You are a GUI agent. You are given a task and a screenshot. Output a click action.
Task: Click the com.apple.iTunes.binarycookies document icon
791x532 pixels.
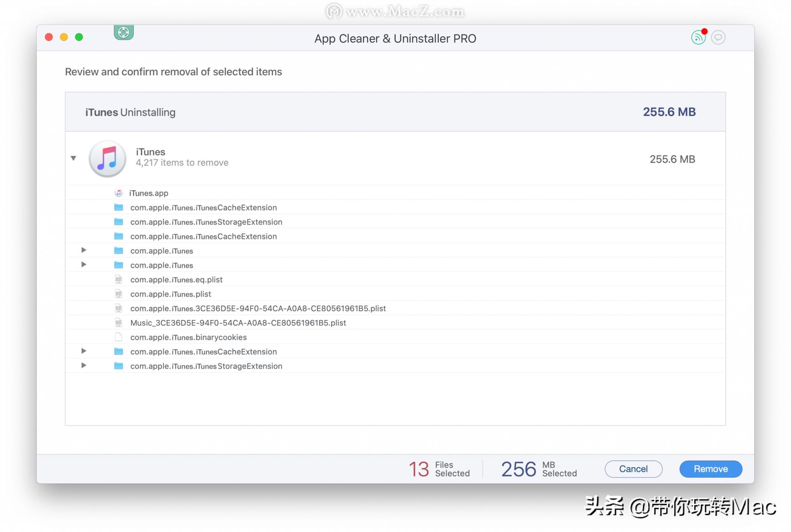pyautogui.click(x=119, y=337)
